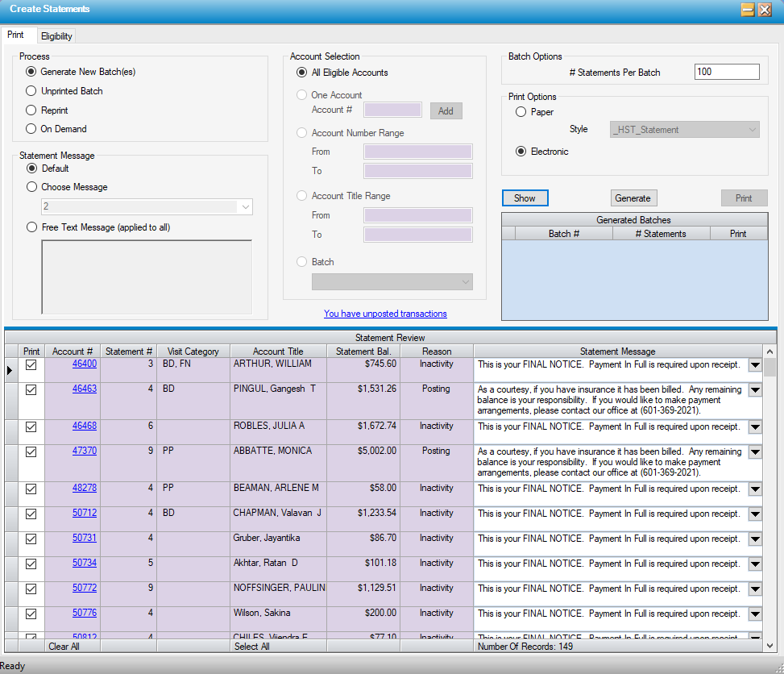Choose the Paper print option
The width and height of the screenshot is (784, 674).
pos(521,112)
